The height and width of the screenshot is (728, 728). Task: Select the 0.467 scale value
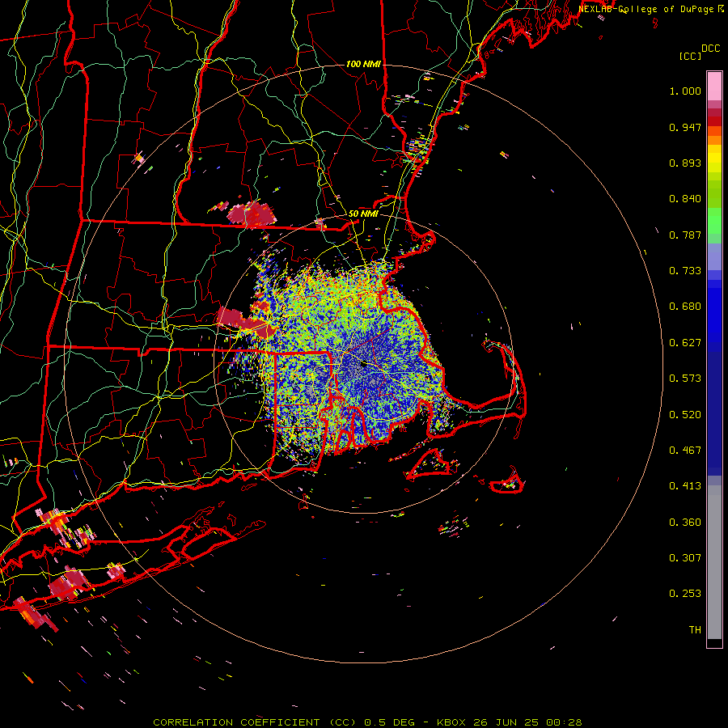coord(685,451)
